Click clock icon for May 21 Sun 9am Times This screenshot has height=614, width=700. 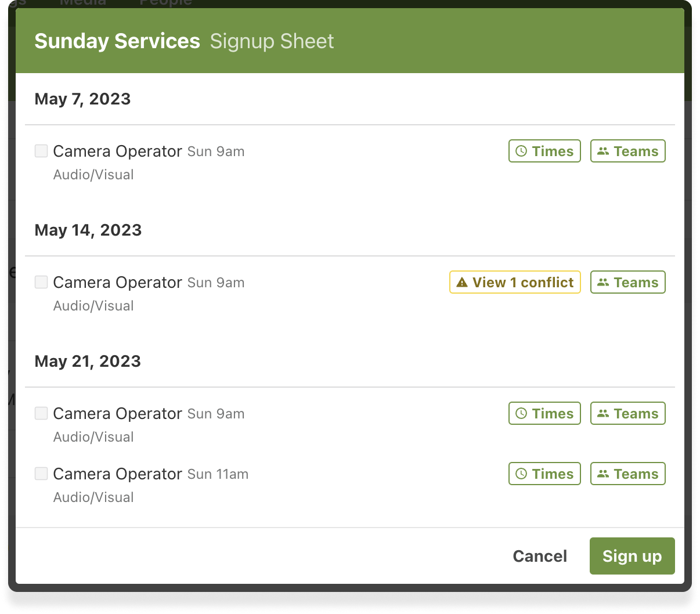(521, 414)
